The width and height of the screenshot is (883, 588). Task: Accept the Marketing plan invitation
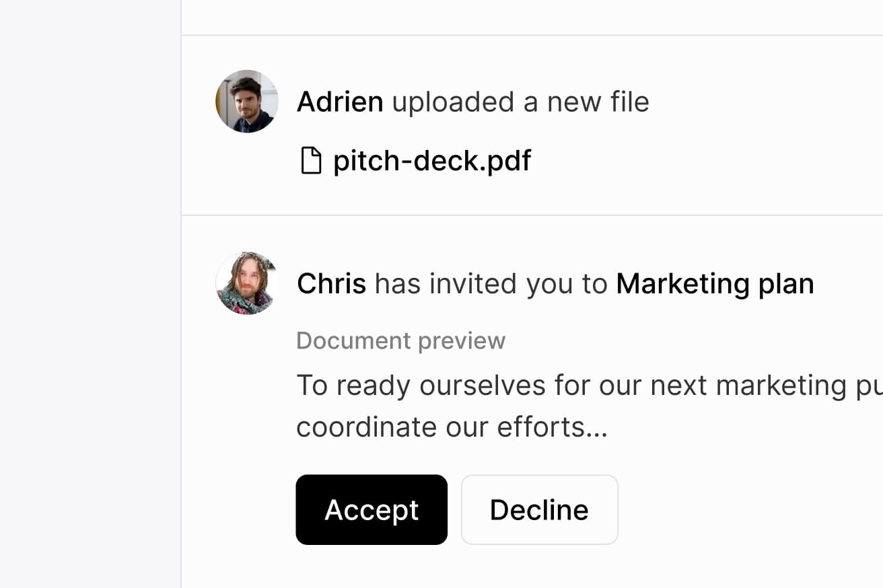(372, 510)
